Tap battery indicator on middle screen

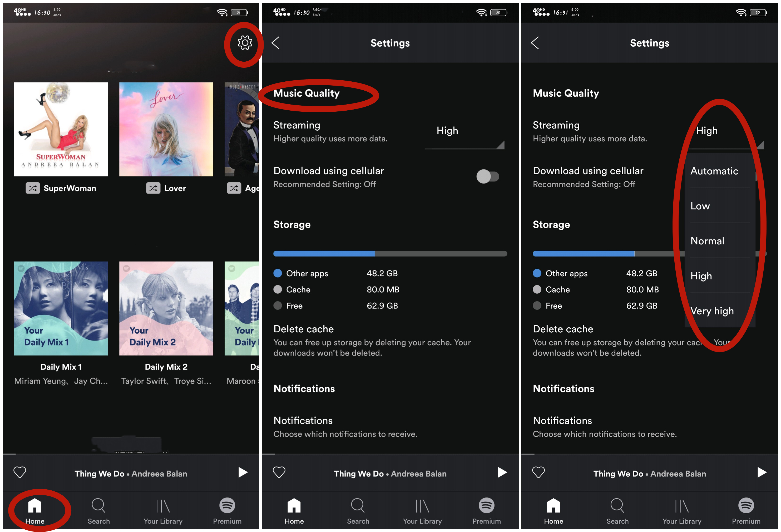pyautogui.click(x=498, y=13)
